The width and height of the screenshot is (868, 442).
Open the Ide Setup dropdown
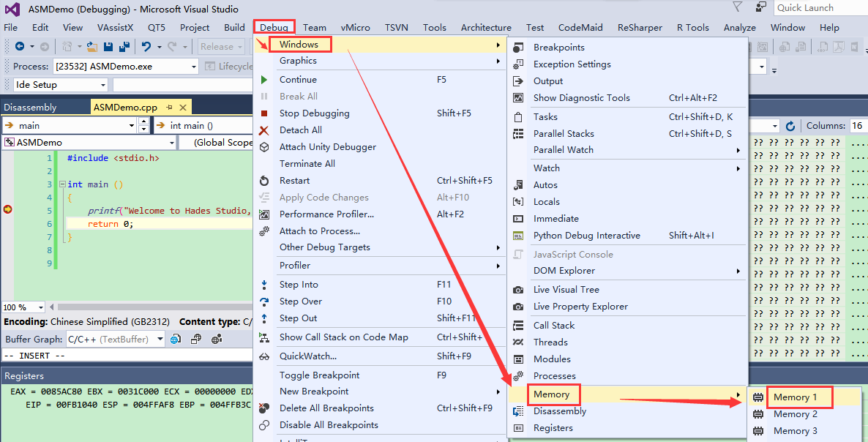[x=103, y=85]
